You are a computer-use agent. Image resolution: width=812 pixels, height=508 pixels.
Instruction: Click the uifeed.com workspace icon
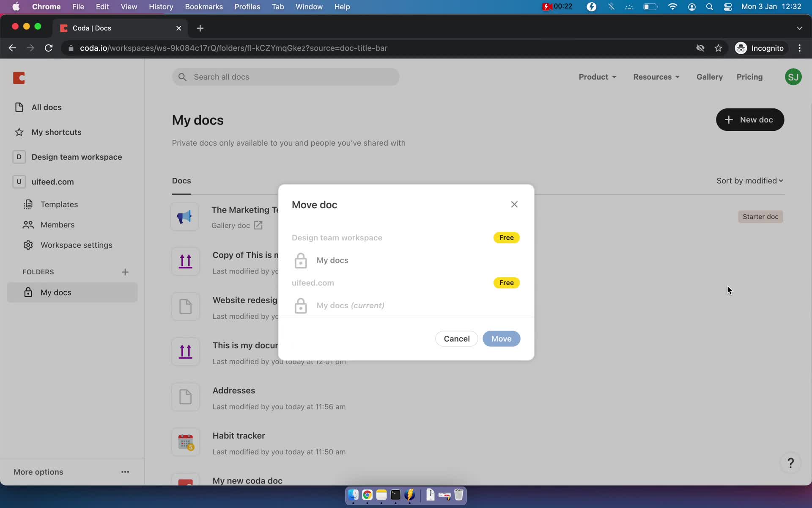tap(19, 182)
